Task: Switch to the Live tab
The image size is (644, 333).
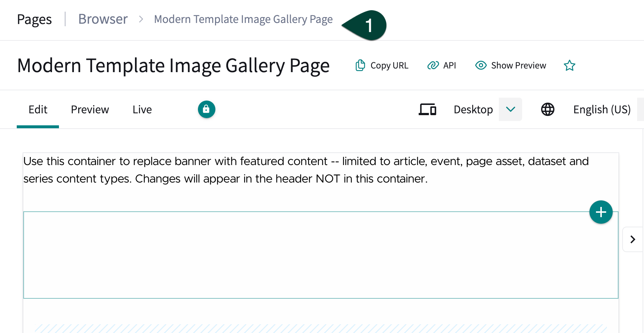Action: coord(142,109)
